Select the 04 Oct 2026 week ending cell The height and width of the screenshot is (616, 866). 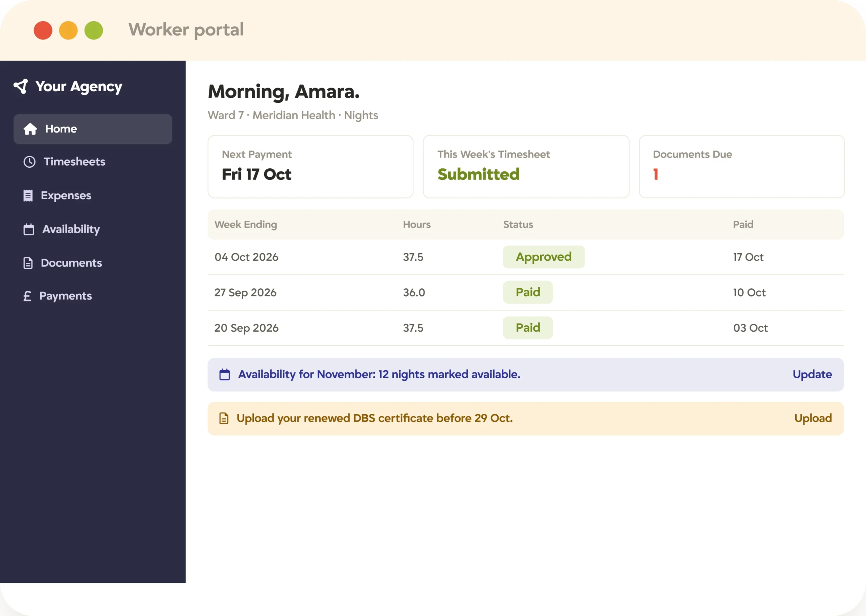pos(246,257)
